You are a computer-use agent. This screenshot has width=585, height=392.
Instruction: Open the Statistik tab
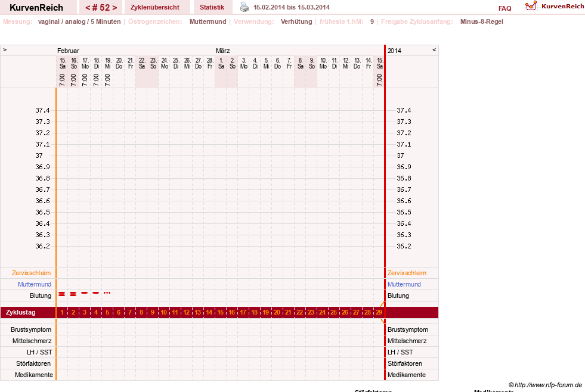(212, 7)
